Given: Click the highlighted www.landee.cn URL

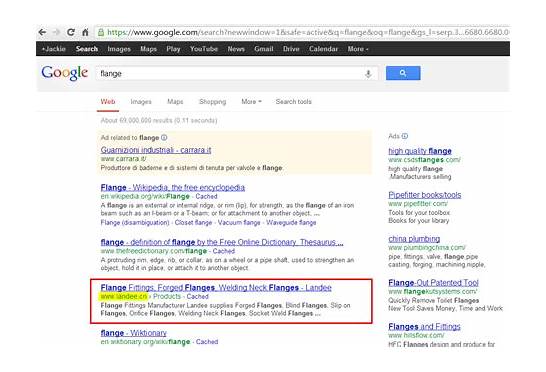Looking at the screenshot, I should tap(124, 296).
